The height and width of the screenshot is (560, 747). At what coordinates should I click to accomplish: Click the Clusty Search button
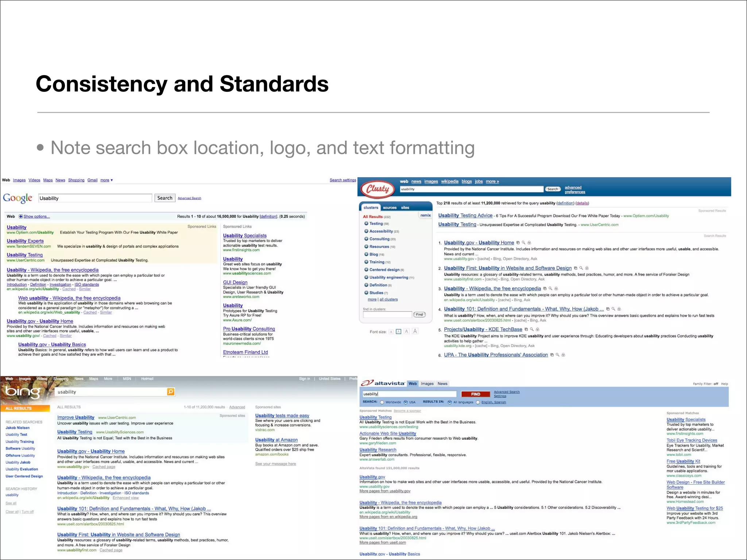click(553, 189)
